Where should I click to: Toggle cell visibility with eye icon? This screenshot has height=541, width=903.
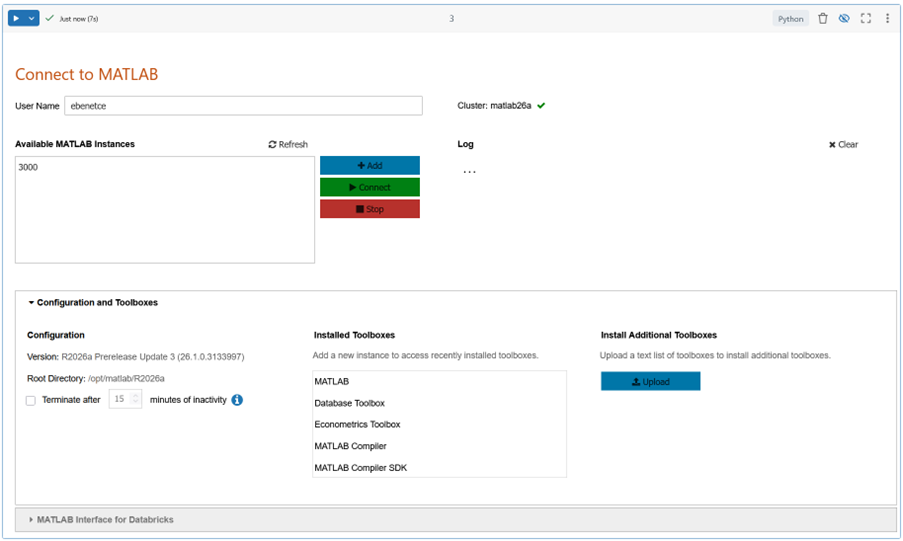(x=844, y=18)
